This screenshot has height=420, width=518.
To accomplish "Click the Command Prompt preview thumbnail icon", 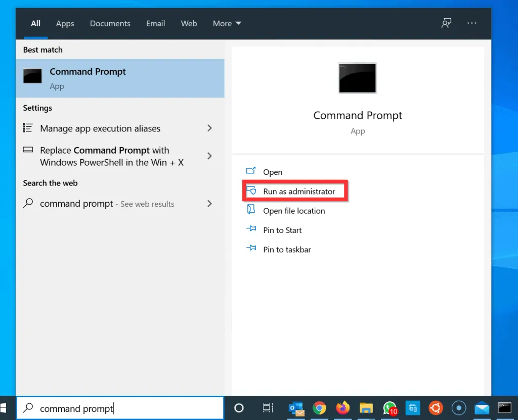I will point(357,78).
